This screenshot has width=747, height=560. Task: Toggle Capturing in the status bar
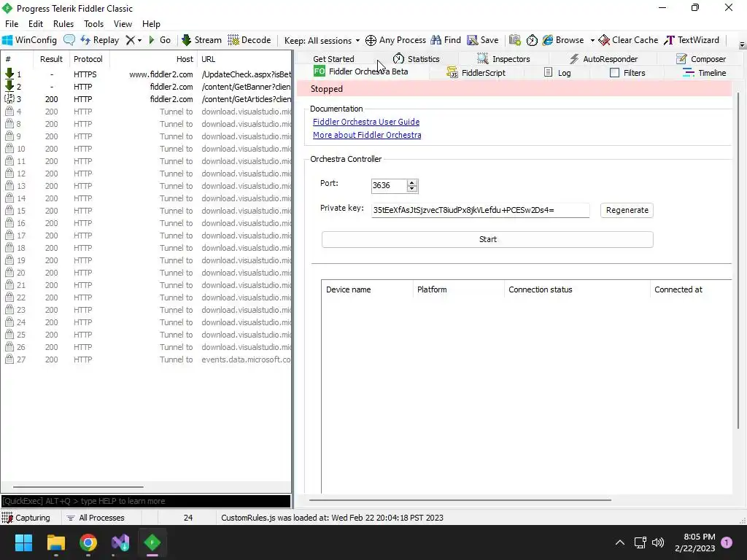point(26,518)
